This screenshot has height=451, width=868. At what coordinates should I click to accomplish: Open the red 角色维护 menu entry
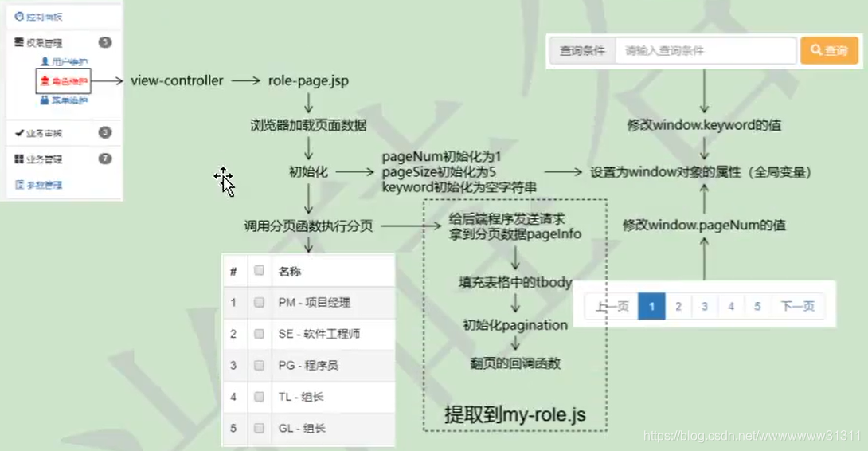[x=64, y=81]
